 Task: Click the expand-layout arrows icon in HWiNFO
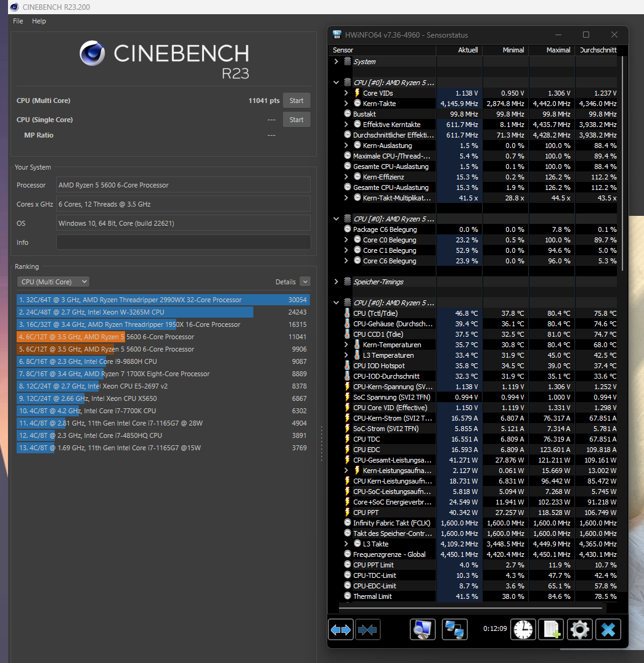[341, 630]
